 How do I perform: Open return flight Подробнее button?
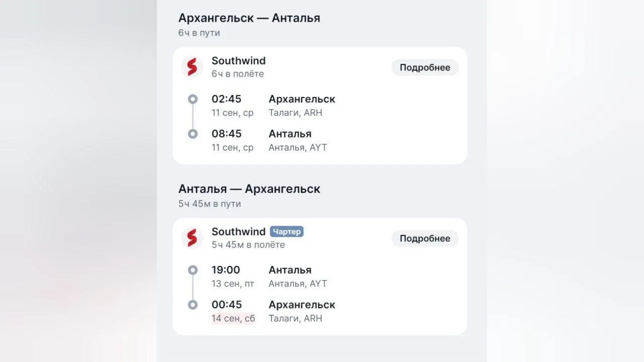pos(425,238)
